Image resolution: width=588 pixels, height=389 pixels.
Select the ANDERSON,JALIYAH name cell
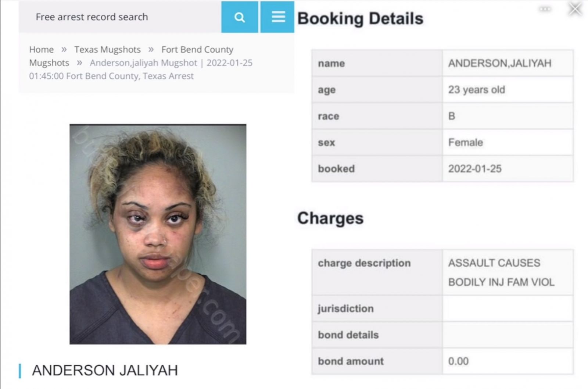[x=508, y=63]
